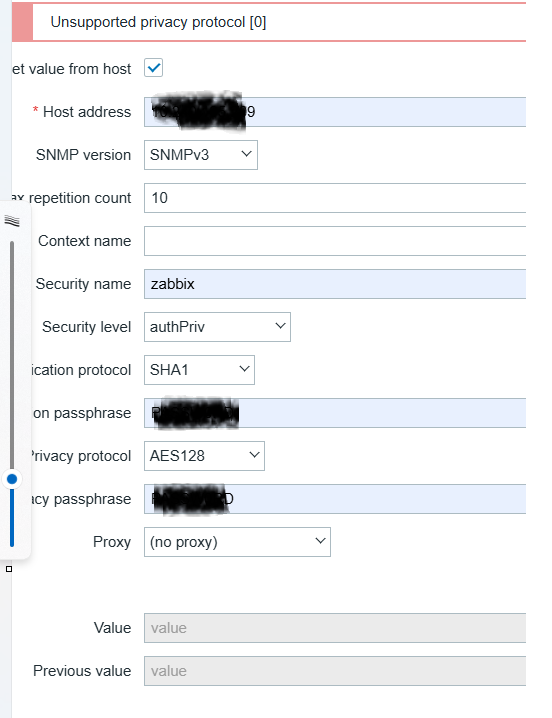This screenshot has width=552, height=718.
Task: Toggle the Get value from host checkbox
Action: pyautogui.click(x=153, y=68)
